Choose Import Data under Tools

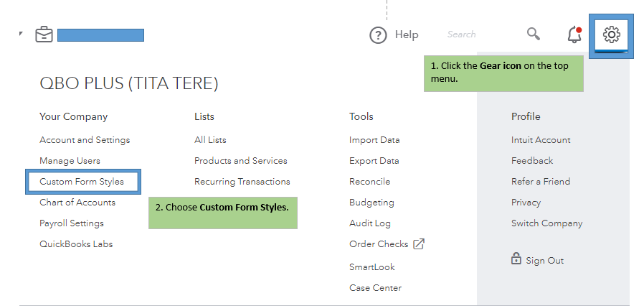coord(374,140)
